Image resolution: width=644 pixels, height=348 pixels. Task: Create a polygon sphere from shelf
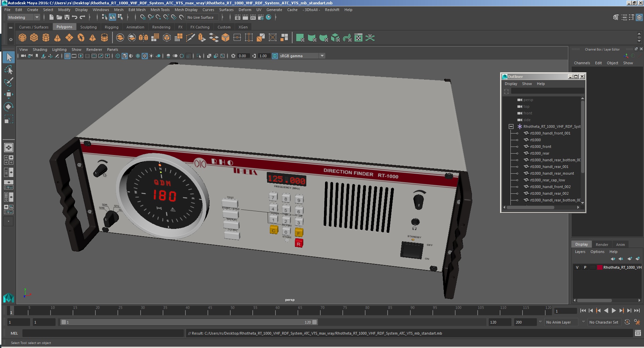coord(22,38)
